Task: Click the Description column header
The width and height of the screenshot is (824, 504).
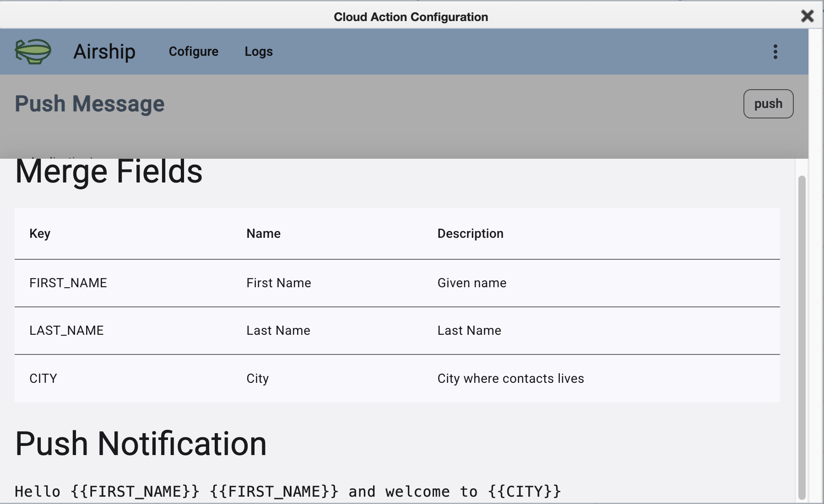Action: point(470,233)
